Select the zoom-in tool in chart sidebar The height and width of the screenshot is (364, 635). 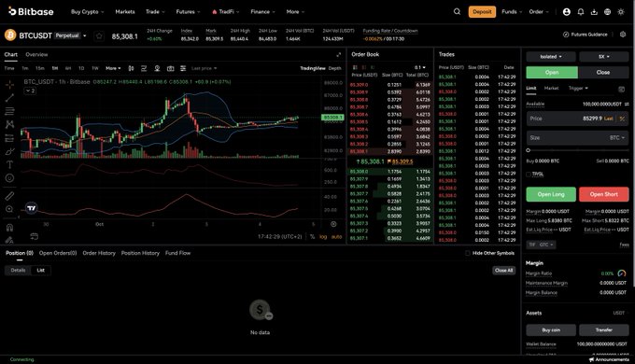click(x=9, y=209)
